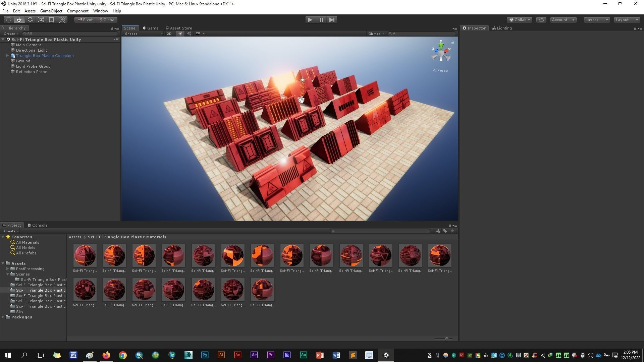Select the Rect Transform tool

[x=51, y=20]
